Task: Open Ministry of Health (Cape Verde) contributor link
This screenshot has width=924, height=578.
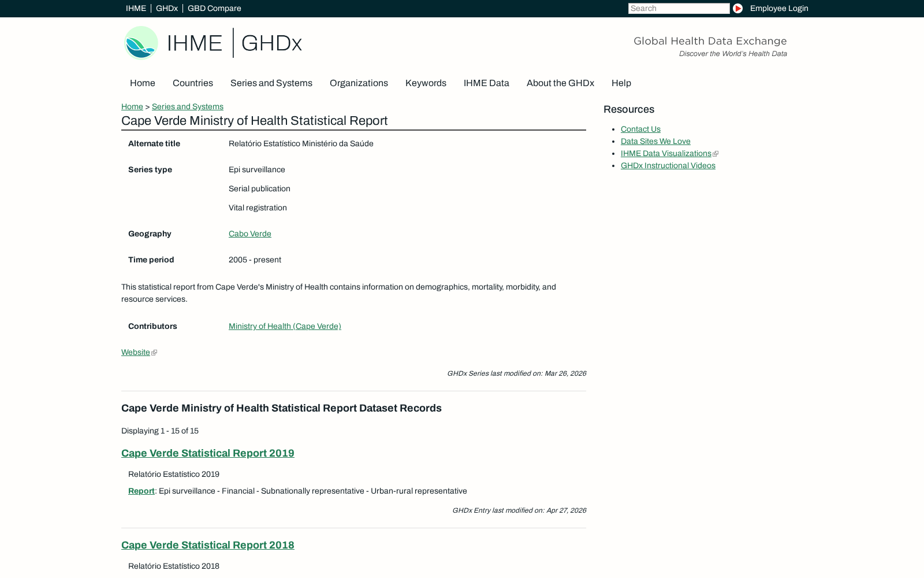Action: click(285, 327)
